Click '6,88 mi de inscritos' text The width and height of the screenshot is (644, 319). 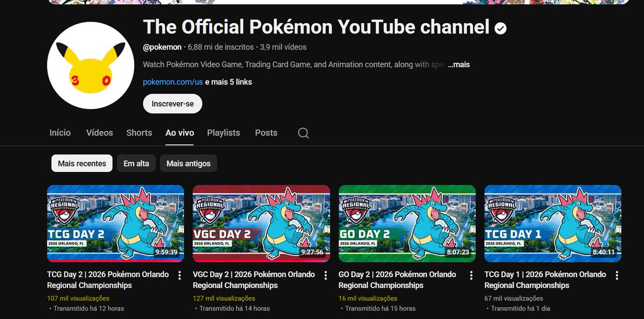coord(221,47)
